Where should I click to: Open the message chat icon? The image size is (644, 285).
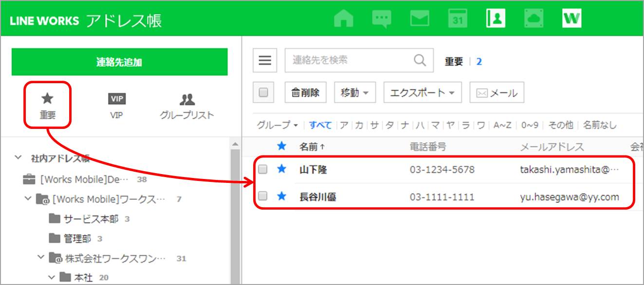point(382,19)
